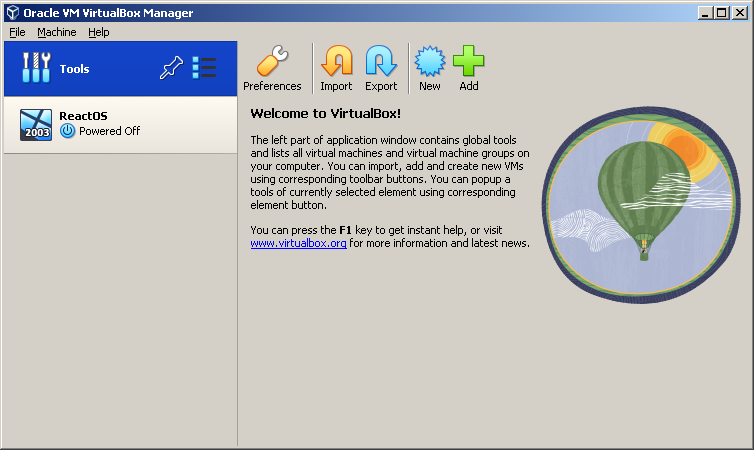754x450 pixels.
Task: Click the VirtualBox title bar cube icon
Action: pos(13,12)
